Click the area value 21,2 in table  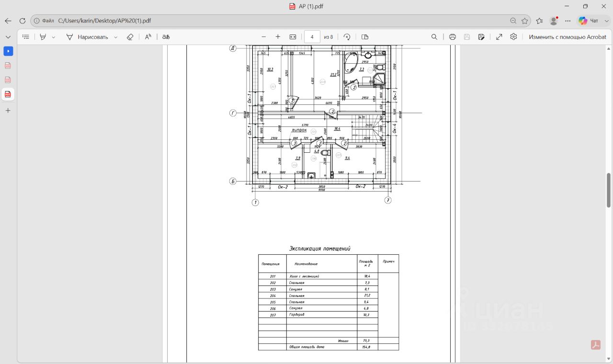[x=367, y=296]
